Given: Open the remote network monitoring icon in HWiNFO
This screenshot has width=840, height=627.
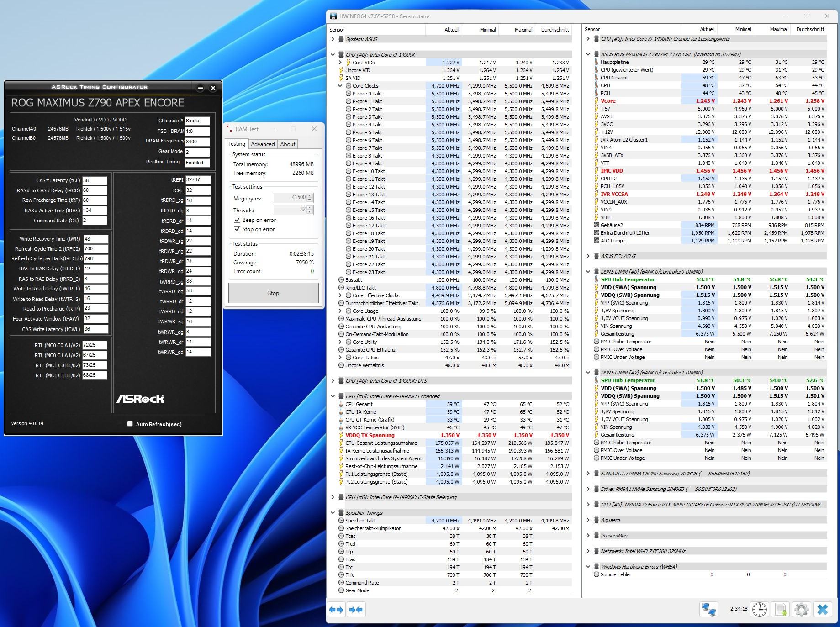Looking at the screenshot, I should click(708, 610).
